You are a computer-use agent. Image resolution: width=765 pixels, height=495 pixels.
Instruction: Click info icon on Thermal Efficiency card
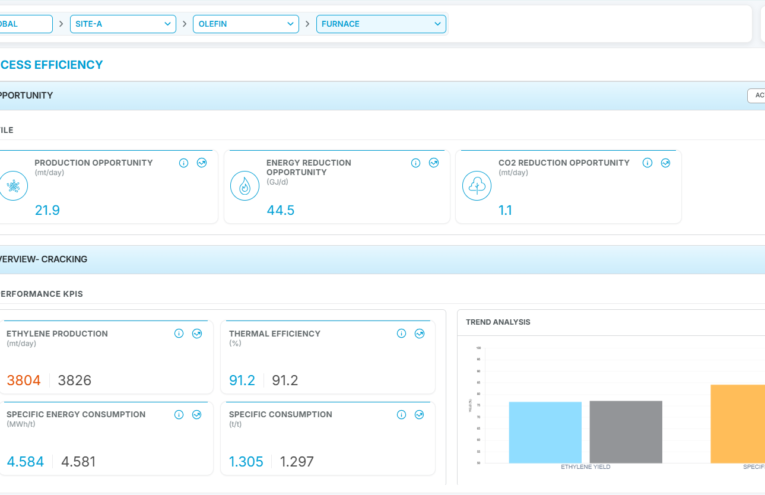[x=402, y=334]
